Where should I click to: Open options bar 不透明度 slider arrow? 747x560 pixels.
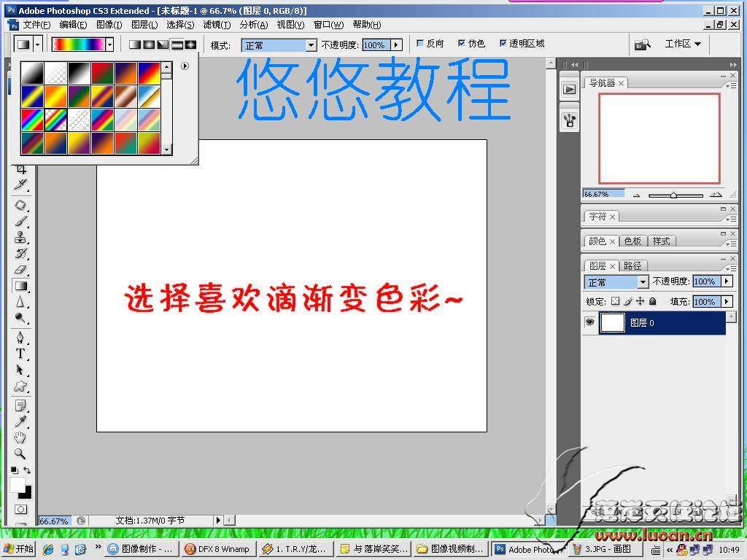pyautogui.click(x=396, y=44)
